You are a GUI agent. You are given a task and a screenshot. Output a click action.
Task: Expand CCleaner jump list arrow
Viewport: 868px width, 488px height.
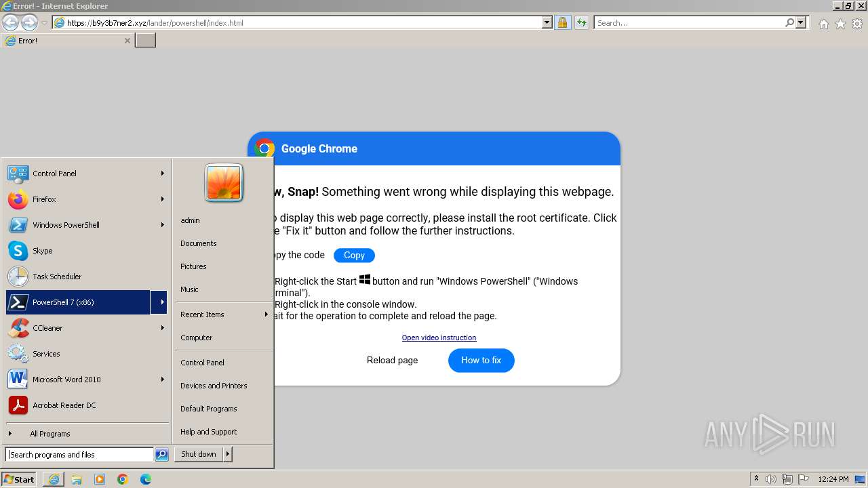tap(162, 328)
